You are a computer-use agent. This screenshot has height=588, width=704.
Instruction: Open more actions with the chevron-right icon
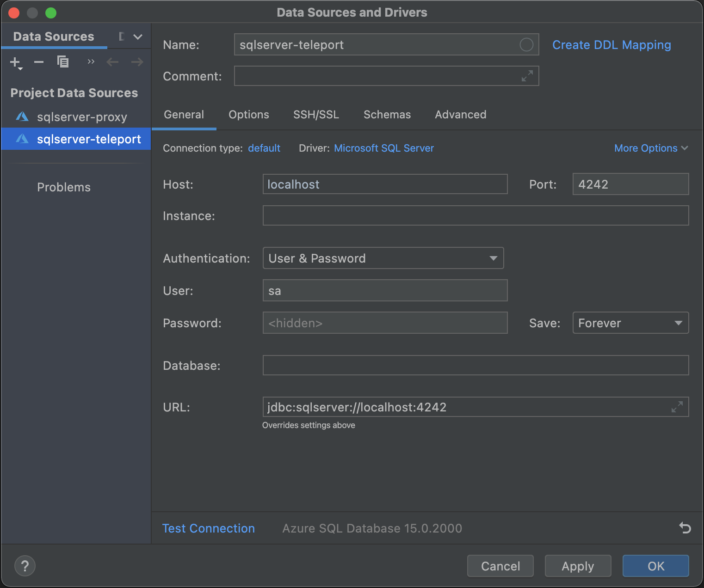point(91,61)
